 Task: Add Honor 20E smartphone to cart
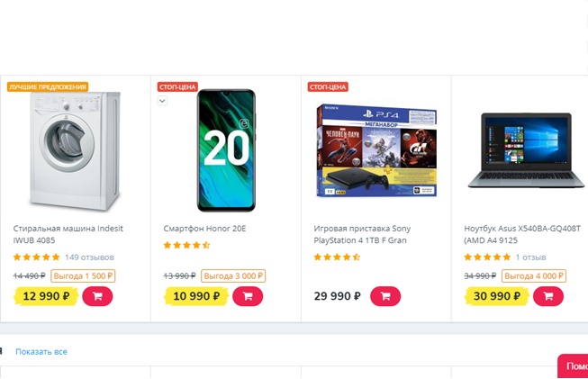click(x=248, y=295)
